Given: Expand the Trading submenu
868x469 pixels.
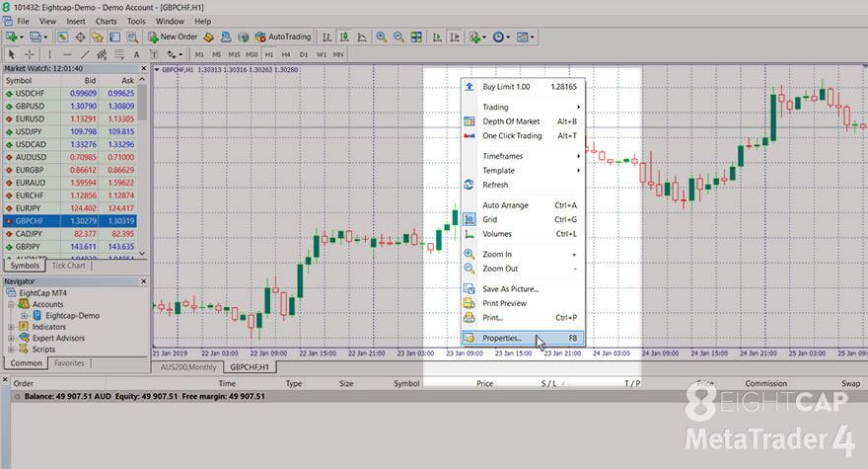Looking at the screenshot, I should (523, 107).
